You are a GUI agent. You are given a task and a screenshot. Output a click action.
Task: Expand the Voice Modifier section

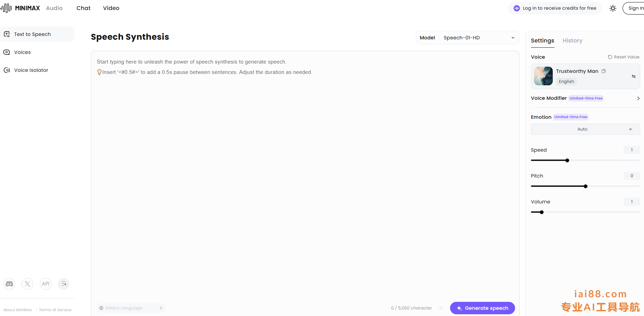point(638,98)
